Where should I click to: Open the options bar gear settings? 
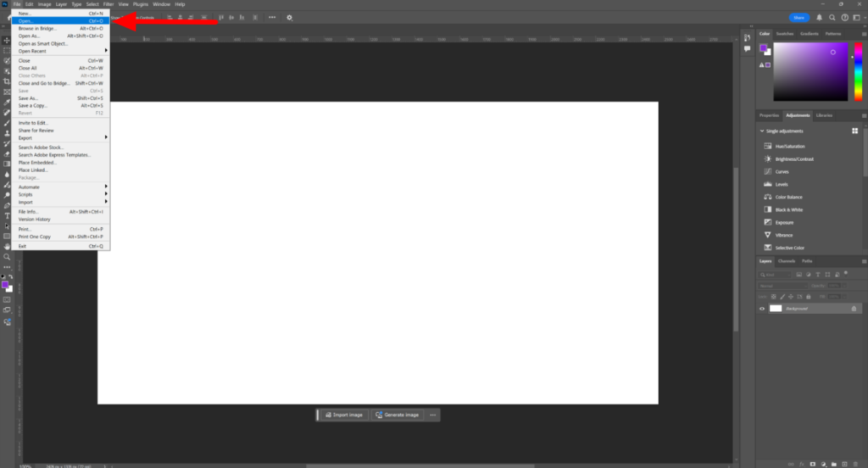coord(289,18)
